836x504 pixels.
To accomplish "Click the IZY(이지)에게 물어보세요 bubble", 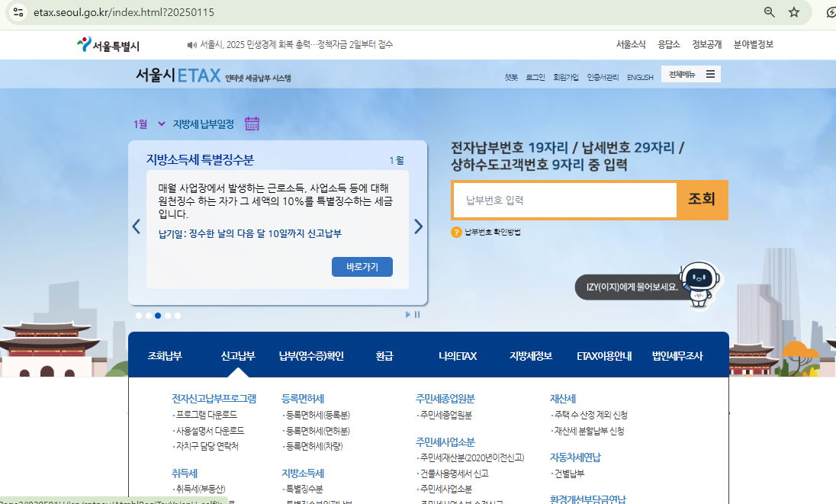I will pyautogui.click(x=632, y=287).
